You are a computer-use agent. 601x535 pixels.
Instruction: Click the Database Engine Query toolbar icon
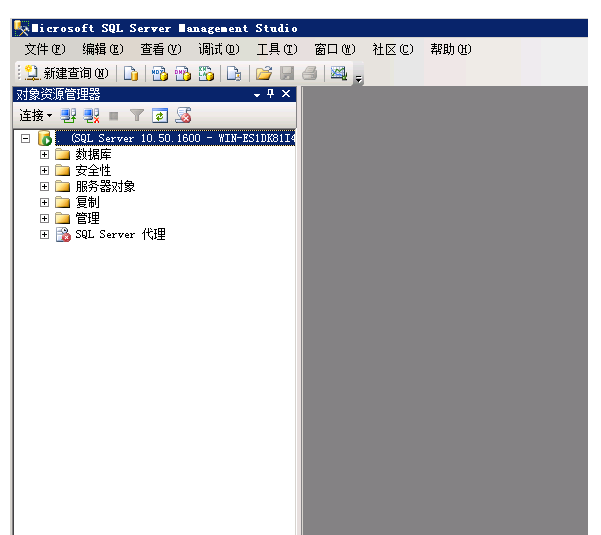pyautogui.click(x=131, y=73)
